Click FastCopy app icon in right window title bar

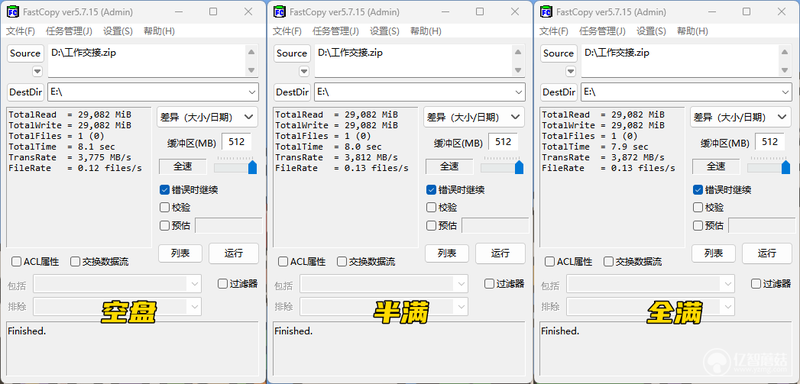(x=546, y=11)
